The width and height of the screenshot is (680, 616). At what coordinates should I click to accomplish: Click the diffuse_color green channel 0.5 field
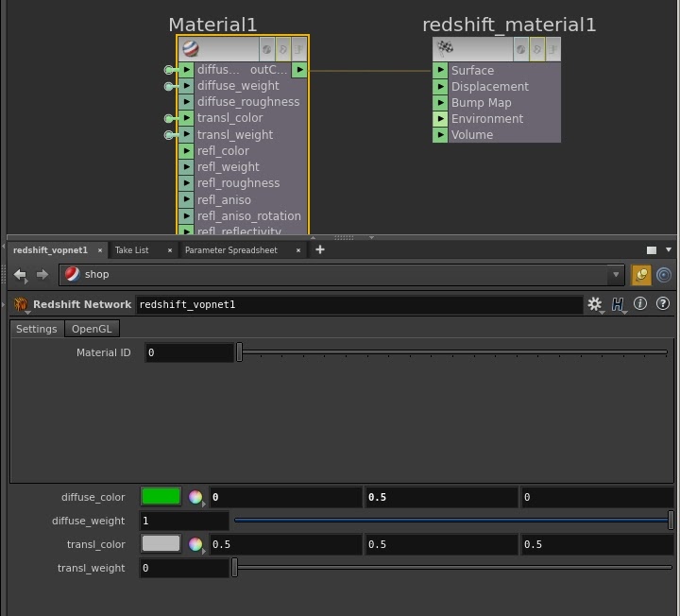441,497
